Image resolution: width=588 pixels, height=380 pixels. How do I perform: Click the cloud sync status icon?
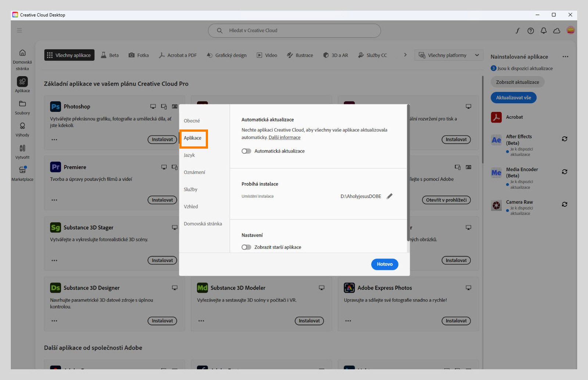coord(557,31)
